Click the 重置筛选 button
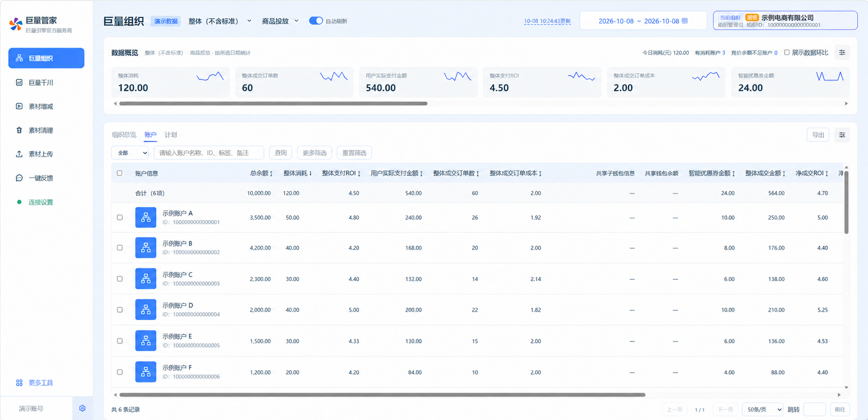This screenshot has width=868, height=420. 354,153
